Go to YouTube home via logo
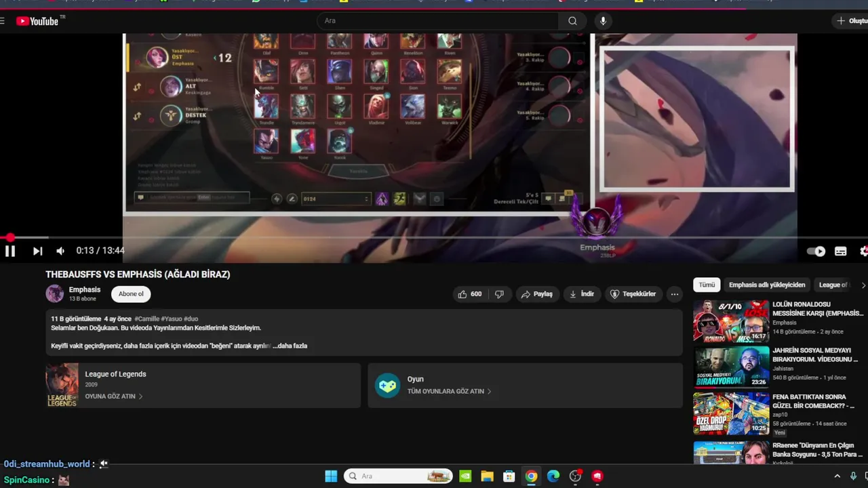868x488 pixels. pos(39,21)
